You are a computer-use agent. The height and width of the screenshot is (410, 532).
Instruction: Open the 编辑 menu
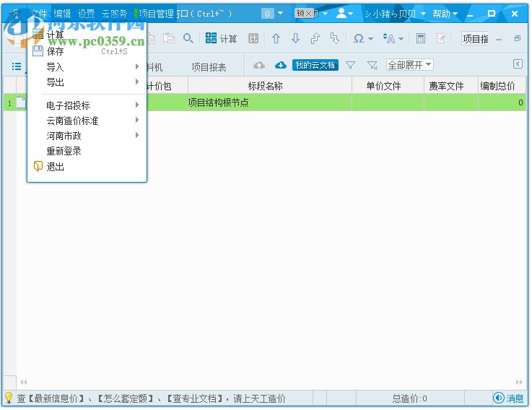tap(62, 14)
